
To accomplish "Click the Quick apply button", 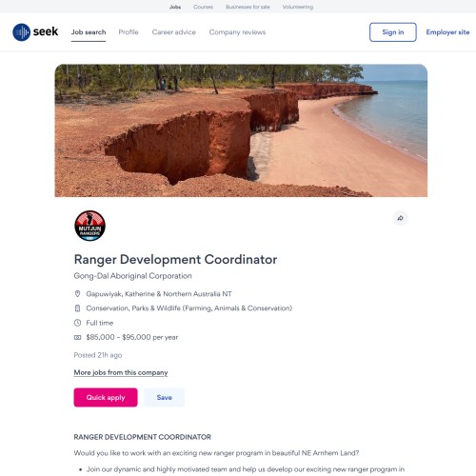I will 106,397.
